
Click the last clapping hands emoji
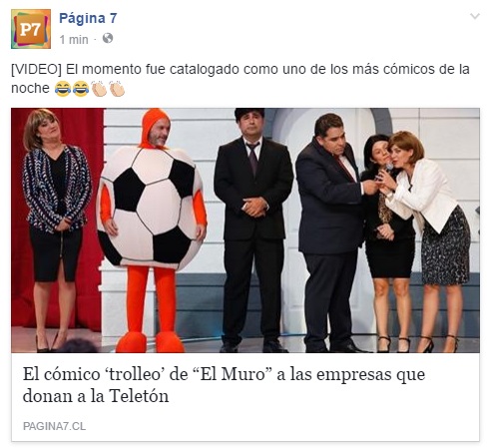coord(117,89)
